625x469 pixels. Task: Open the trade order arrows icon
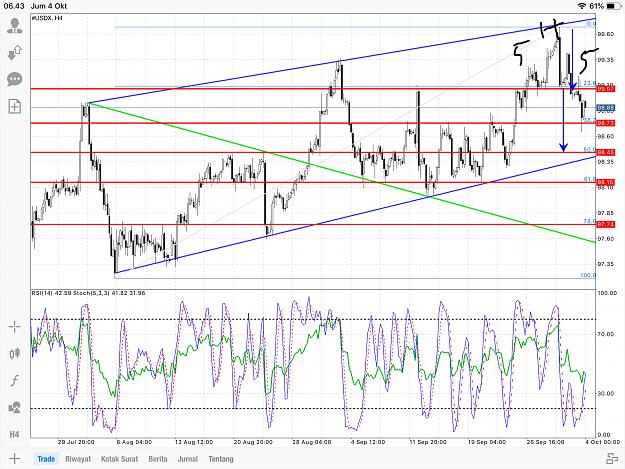15,53
